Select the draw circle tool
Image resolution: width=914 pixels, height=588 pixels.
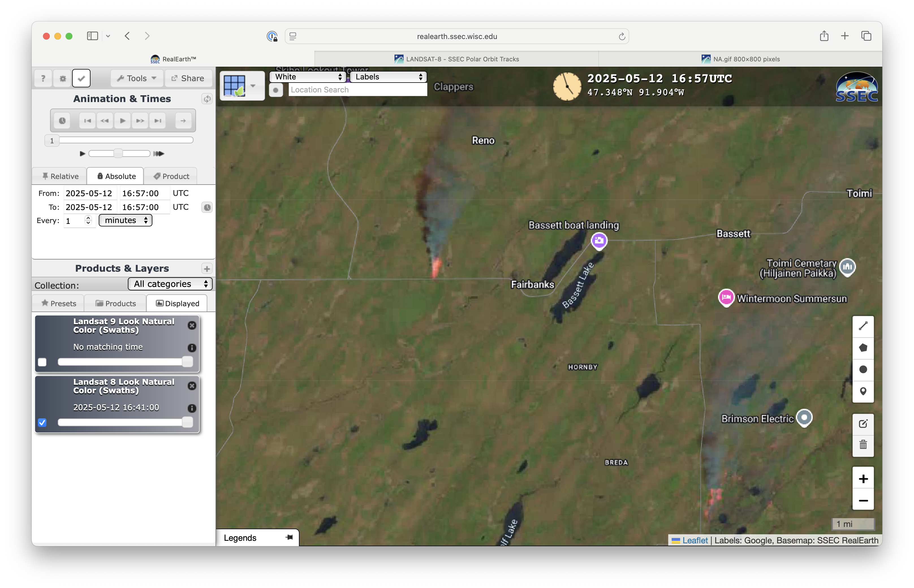(x=863, y=369)
